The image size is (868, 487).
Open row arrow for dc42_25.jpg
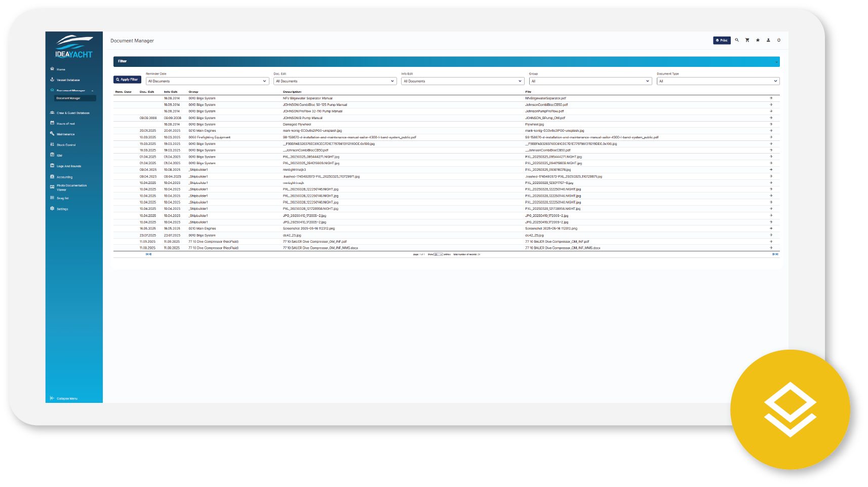tap(771, 235)
